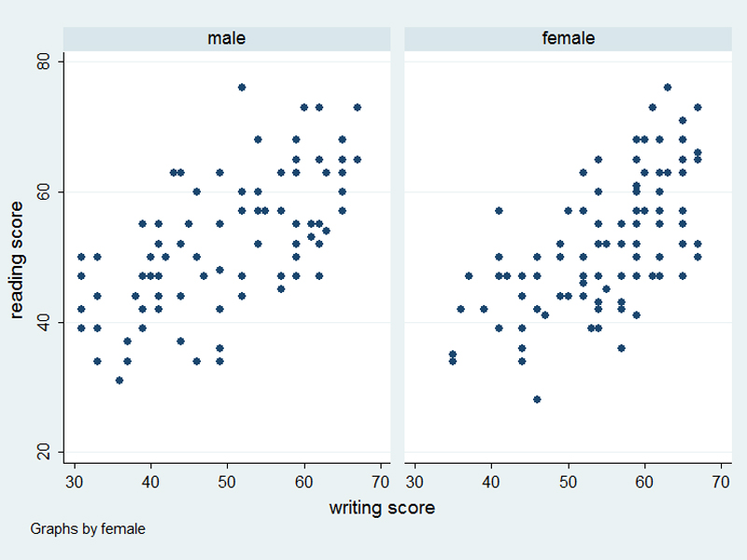Click the "Graphs by female" note
This screenshot has height=560, width=747.
(x=88, y=529)
